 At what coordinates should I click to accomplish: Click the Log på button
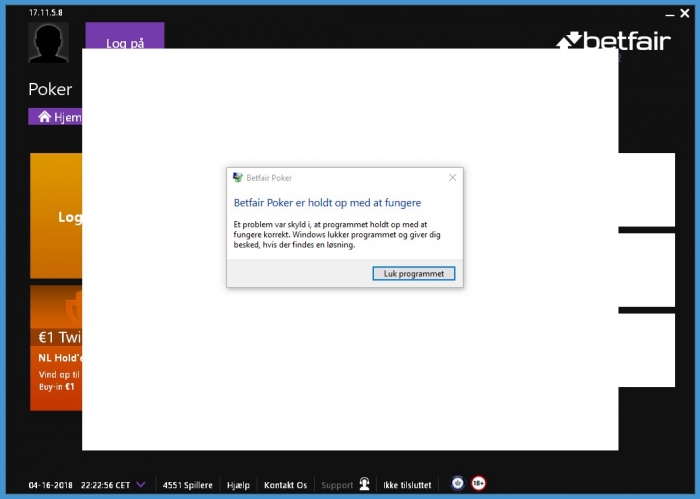coord(125,36)
